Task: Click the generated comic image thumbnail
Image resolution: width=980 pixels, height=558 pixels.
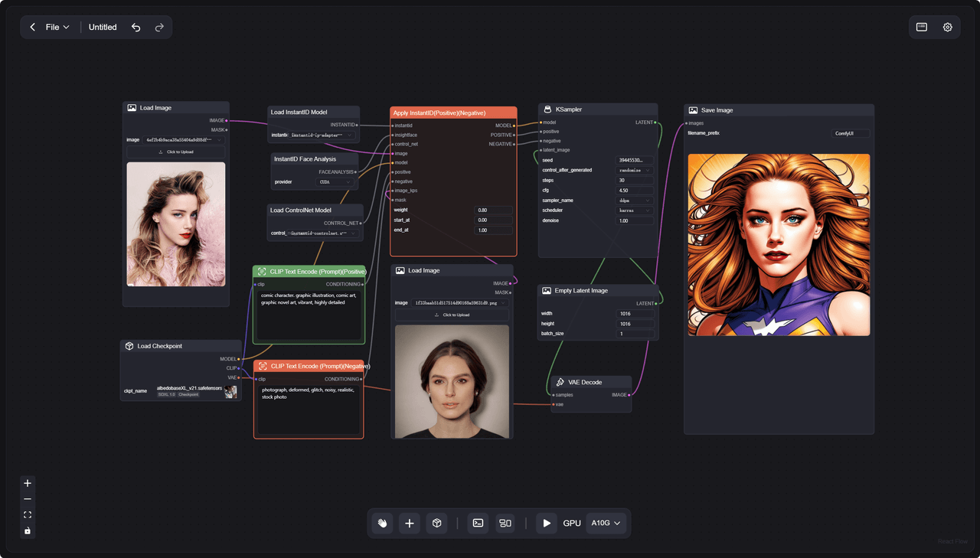Action: tap(779, 245)
